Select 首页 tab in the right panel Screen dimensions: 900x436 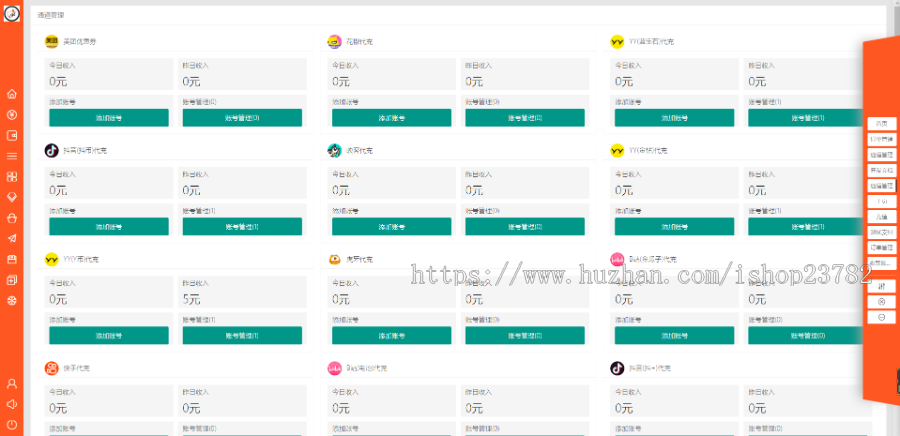(882, 123)
